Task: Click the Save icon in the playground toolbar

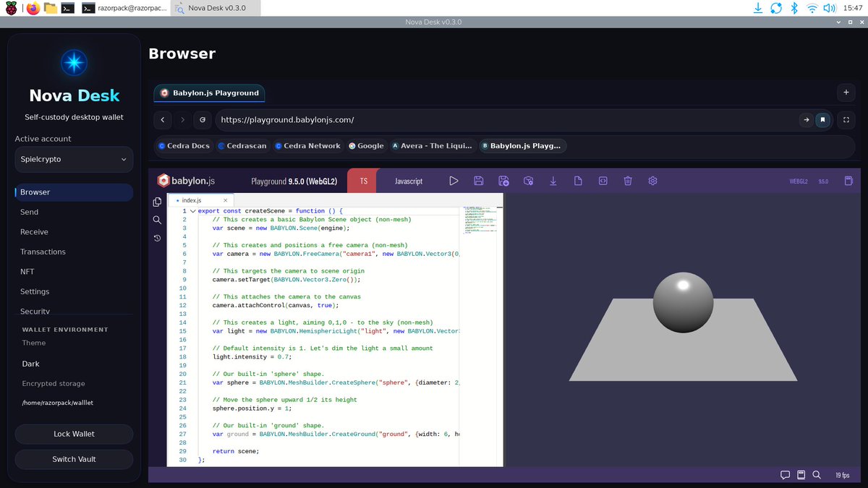Action: 478,181
